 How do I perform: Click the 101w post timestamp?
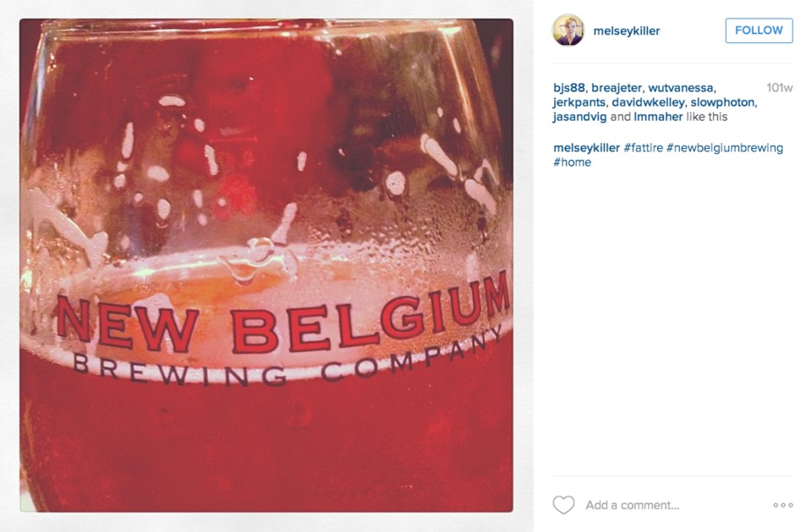pyautogui.click(x=779, y=88)
